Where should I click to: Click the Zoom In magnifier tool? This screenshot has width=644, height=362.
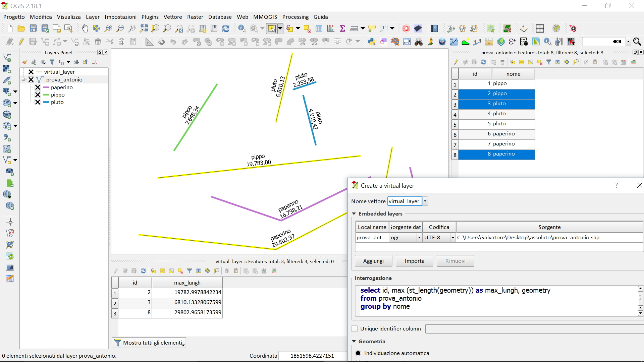point(108,28)
